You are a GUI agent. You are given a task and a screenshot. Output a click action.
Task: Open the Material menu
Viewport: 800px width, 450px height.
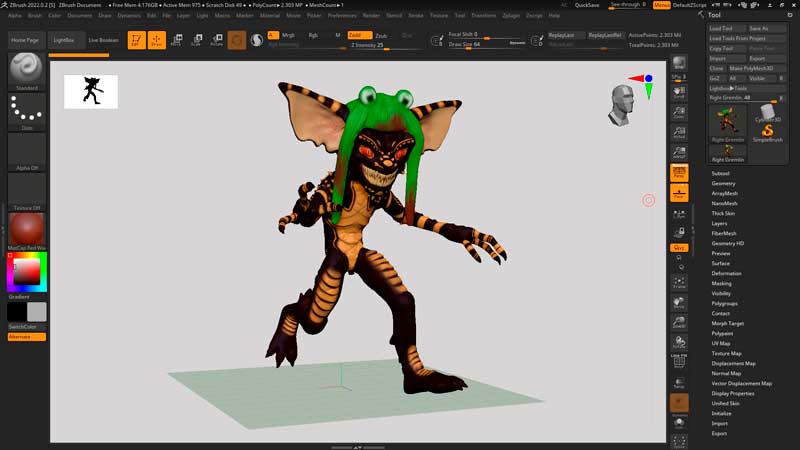coord(270,15)
